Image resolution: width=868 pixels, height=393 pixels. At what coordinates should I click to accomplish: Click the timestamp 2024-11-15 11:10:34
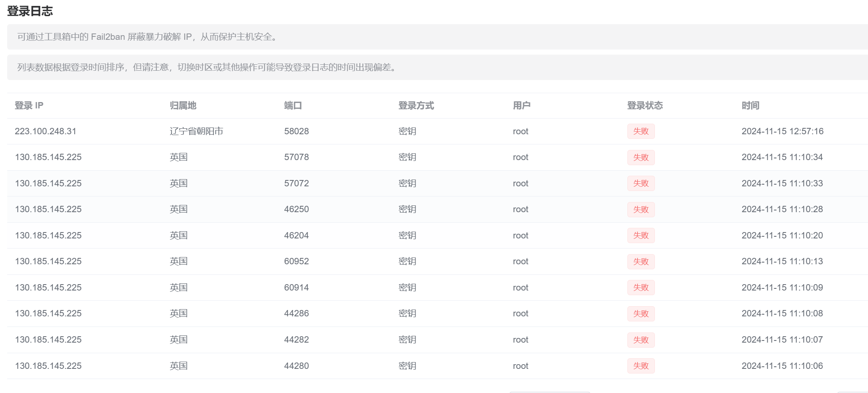pyautogui.click(x=782, y=157)
